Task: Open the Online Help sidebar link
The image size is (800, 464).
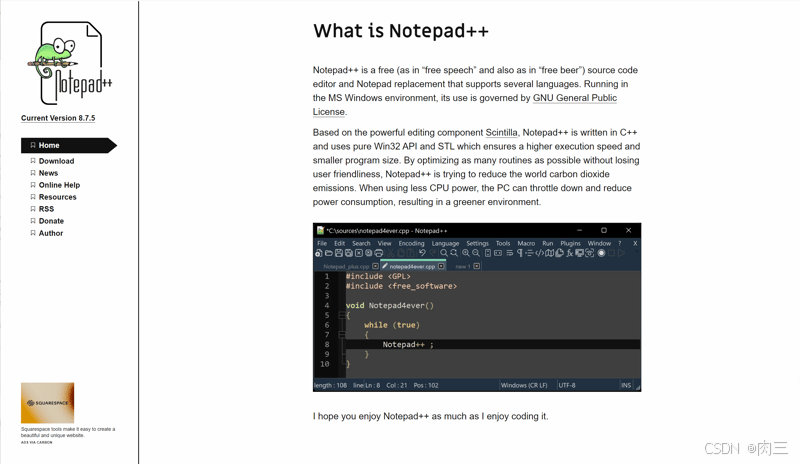Action: 59,185
